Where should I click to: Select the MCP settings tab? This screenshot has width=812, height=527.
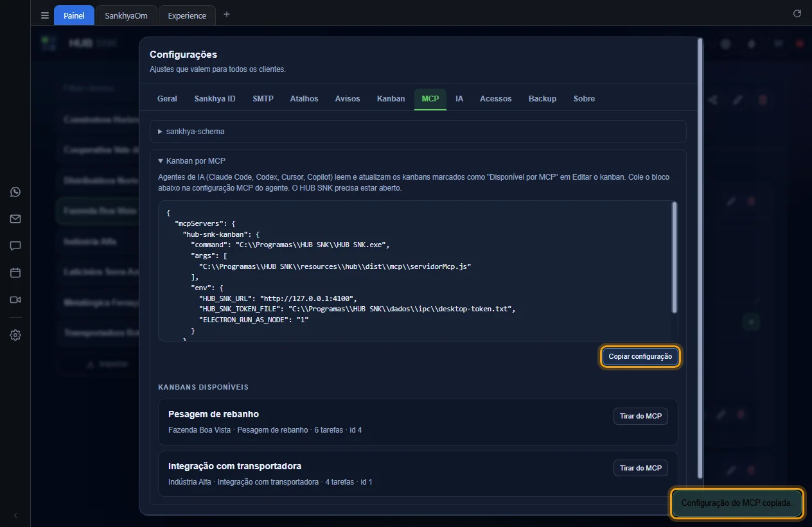click(430, 99)
